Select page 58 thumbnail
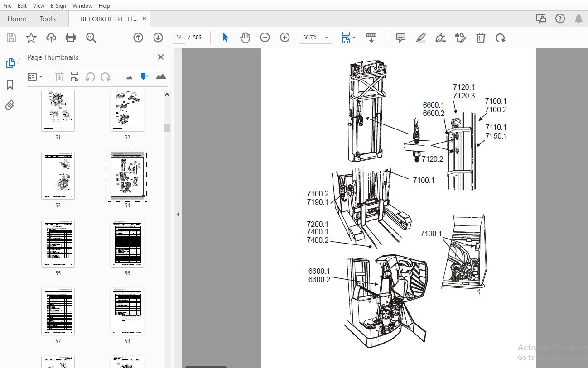Screen dimensions: 588x368 (127, 311)
